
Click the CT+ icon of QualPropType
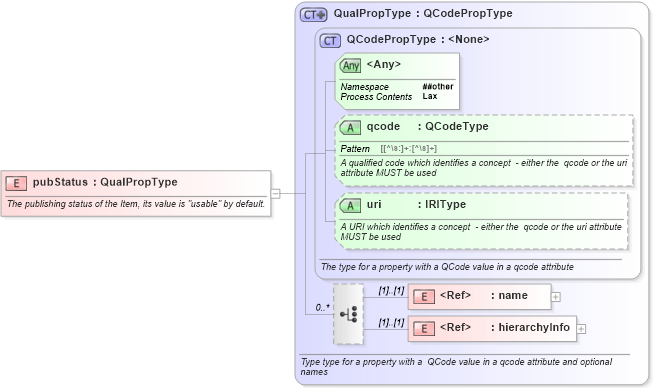[314, 15]
